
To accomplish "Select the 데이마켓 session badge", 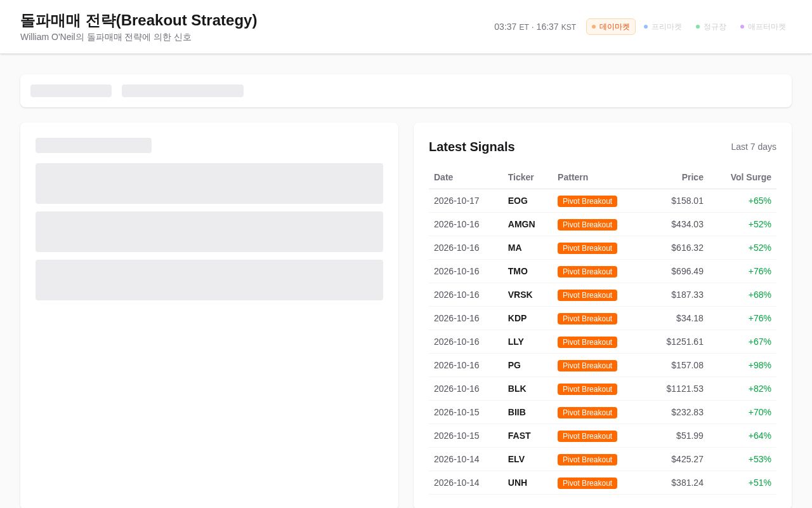I will (611, 27).
